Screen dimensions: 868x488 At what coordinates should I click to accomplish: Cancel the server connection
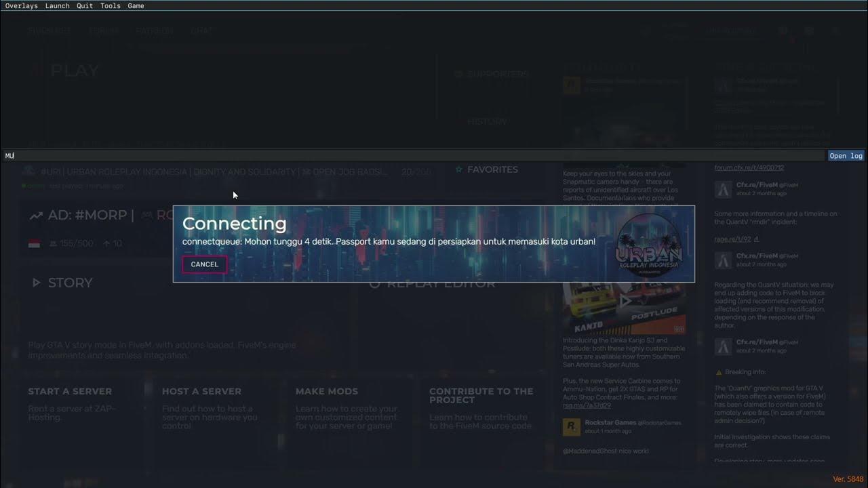tap(204, 264)
